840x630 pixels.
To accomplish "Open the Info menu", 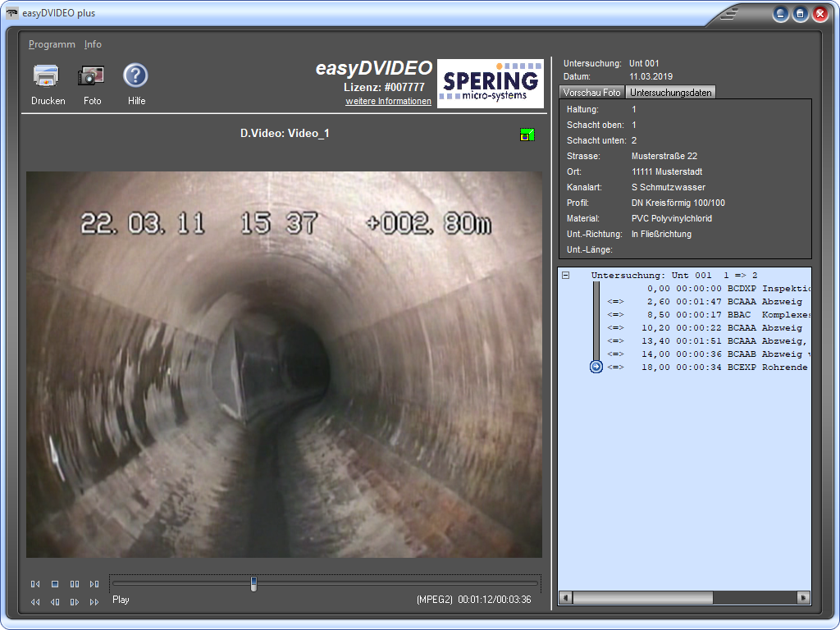I will (93, 44).
